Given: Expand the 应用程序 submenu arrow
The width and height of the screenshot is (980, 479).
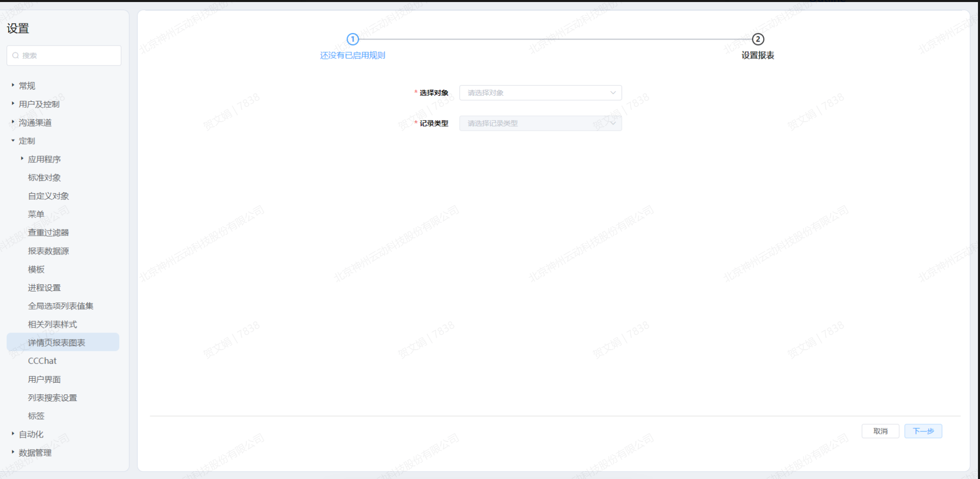Looking at the screenshot, I should point(22,159).
